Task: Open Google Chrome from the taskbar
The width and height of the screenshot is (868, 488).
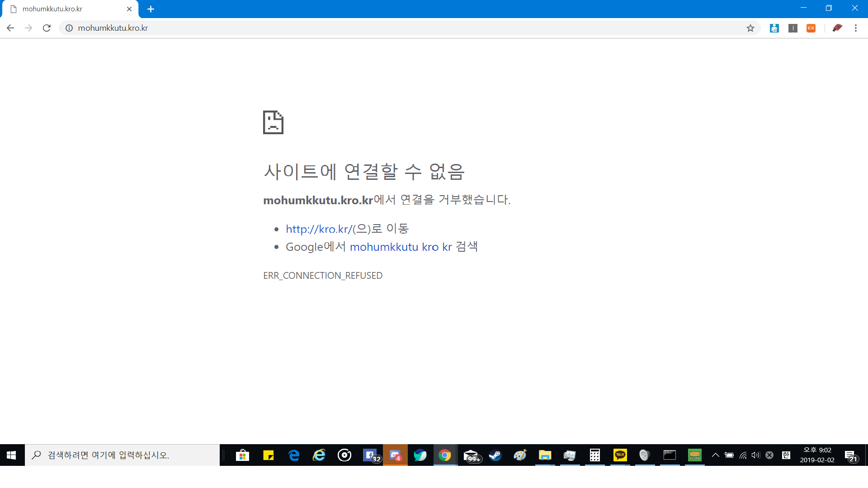Action: [445, 455]
